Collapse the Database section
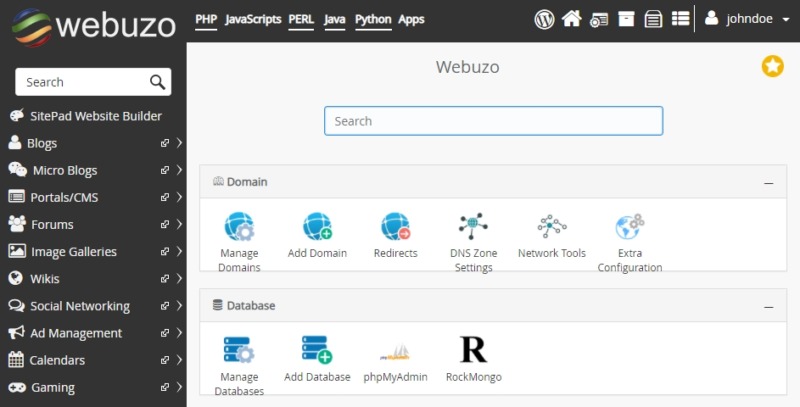 click(x=768, y=306)
